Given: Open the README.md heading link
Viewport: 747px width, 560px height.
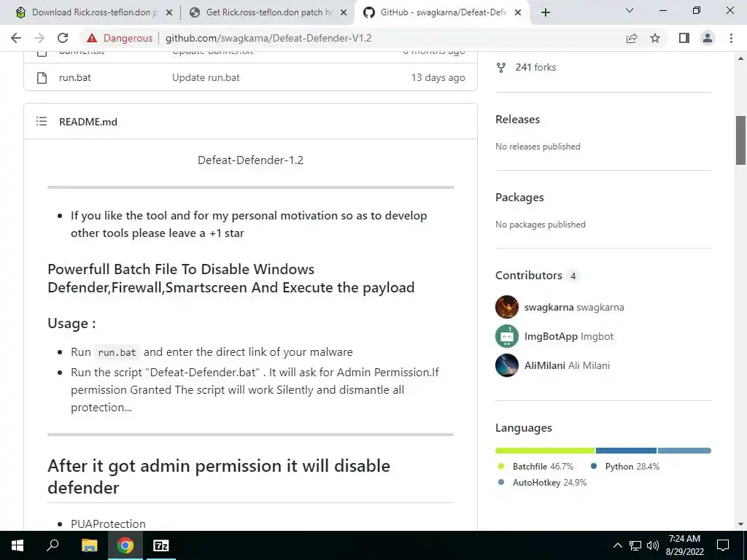Looking at the screenshot, I should click(x=88, y=122).
